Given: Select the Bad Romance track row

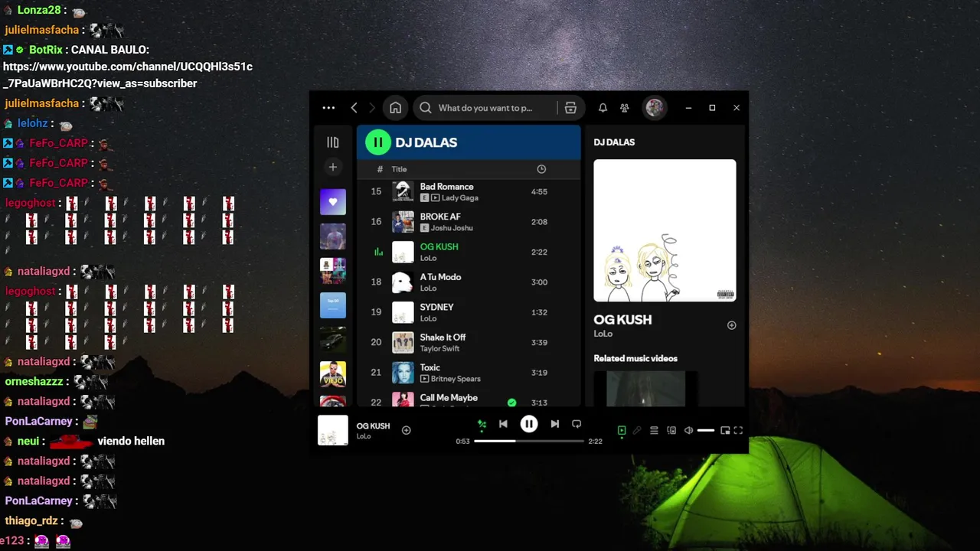Looking at the screenshot, I should pos(469,191).
